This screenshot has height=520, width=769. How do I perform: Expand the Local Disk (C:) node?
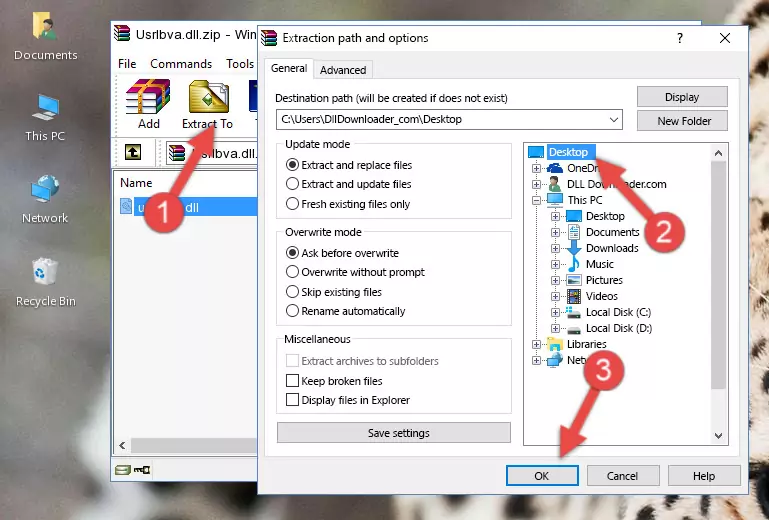tap(555, 312)
